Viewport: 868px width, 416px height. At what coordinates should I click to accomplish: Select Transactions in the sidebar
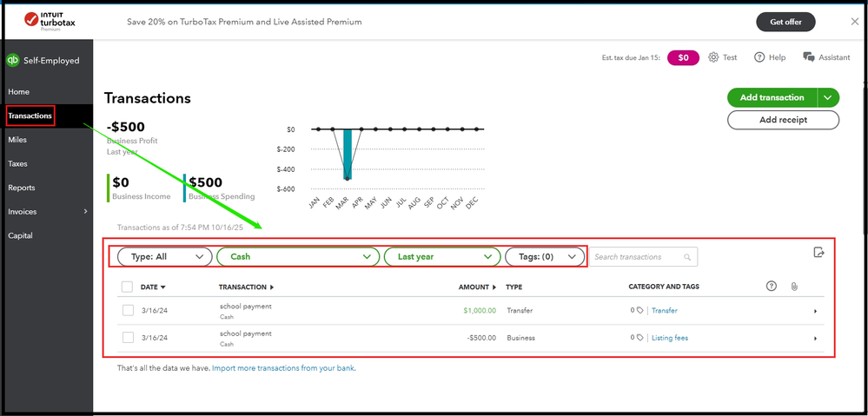pos(30,116)
